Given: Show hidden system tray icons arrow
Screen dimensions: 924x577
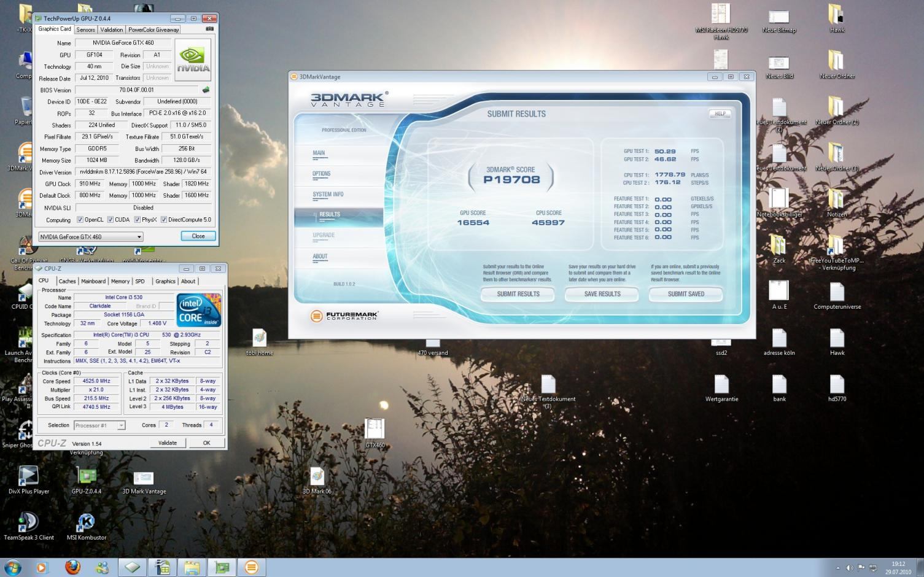Looking at the screenshot, I should (x=838, y=568).
